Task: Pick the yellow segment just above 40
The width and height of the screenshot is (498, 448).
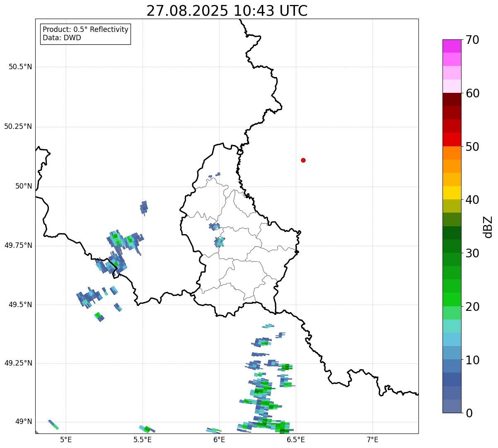Action: 452,193
